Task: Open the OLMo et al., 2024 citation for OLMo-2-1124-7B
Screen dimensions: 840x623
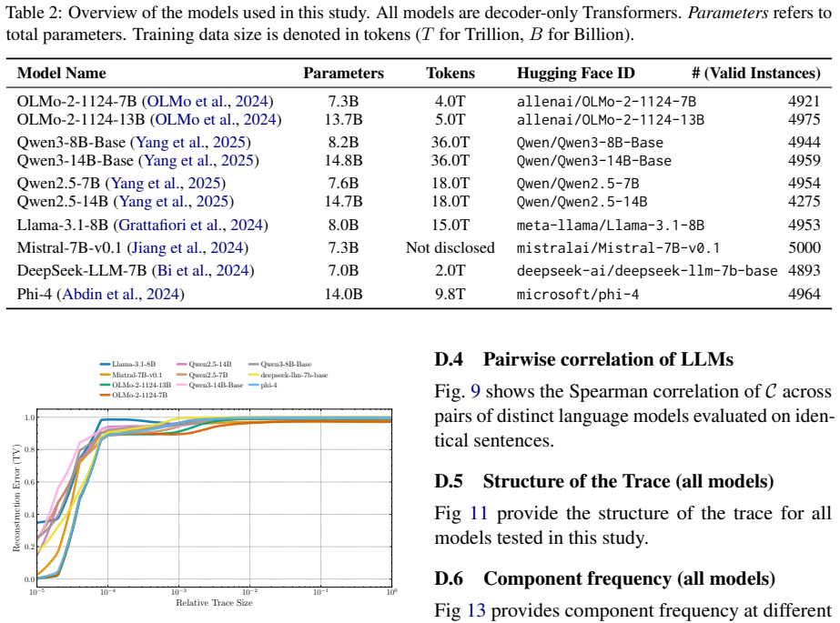Action: pos(207,101)
